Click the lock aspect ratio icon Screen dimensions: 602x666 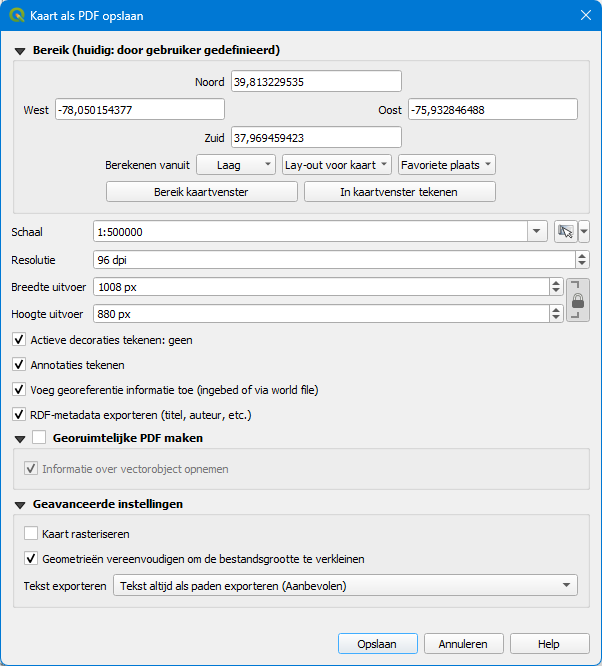click(577, 300)
